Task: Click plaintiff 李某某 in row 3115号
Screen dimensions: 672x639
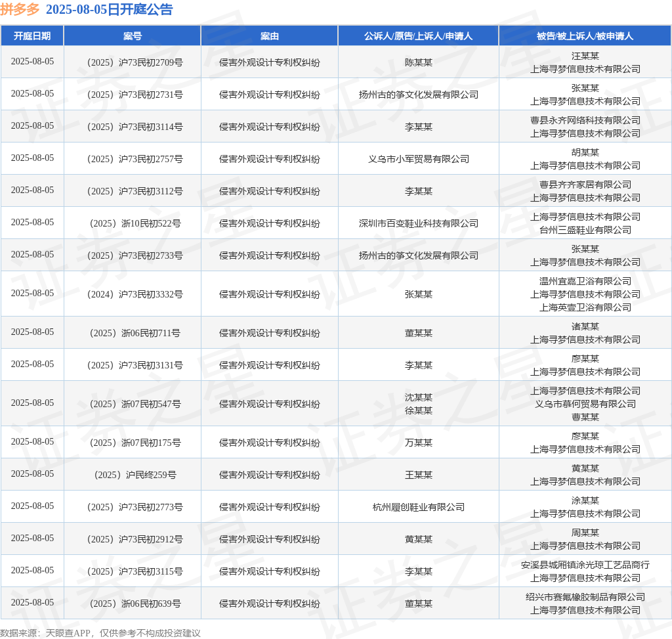Action: click(x=418, y=571)
